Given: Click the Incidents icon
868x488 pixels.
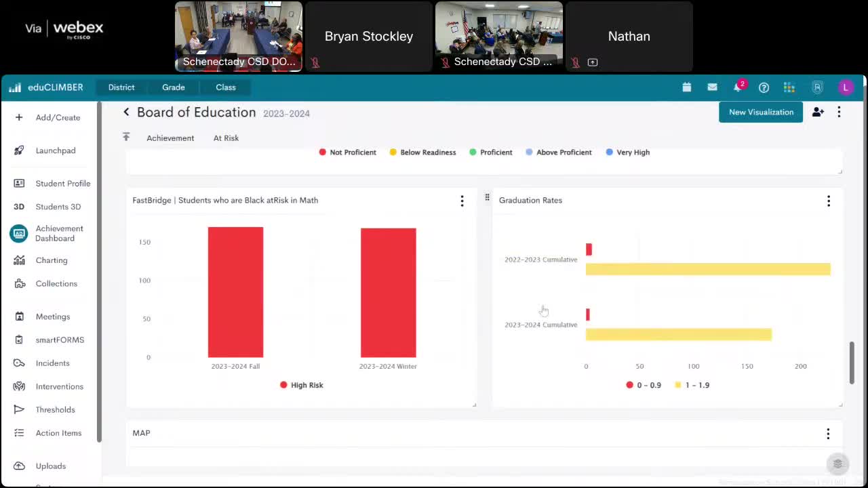Looking at the screenshot, I should coord(19,363).
